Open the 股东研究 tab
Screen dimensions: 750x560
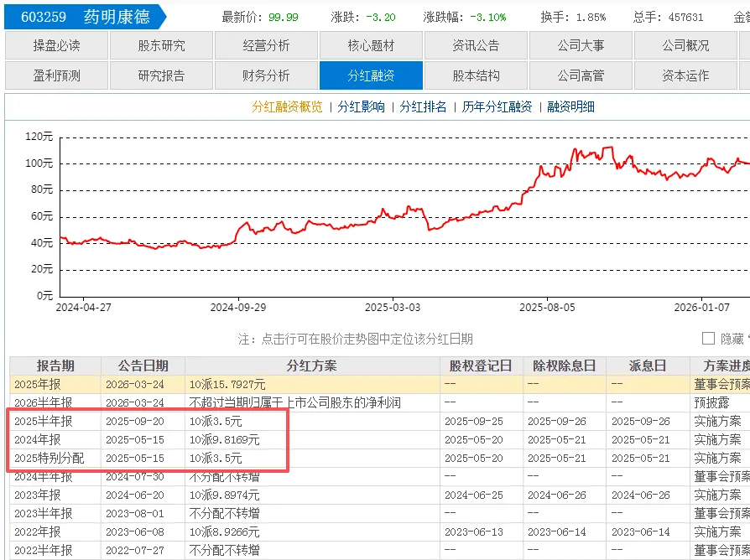[x=161, y=45]
